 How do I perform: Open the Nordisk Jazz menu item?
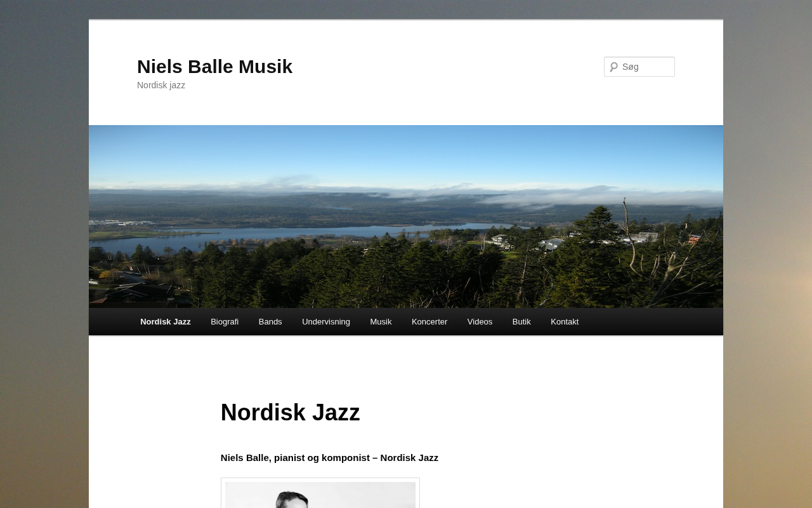point(166,322)
